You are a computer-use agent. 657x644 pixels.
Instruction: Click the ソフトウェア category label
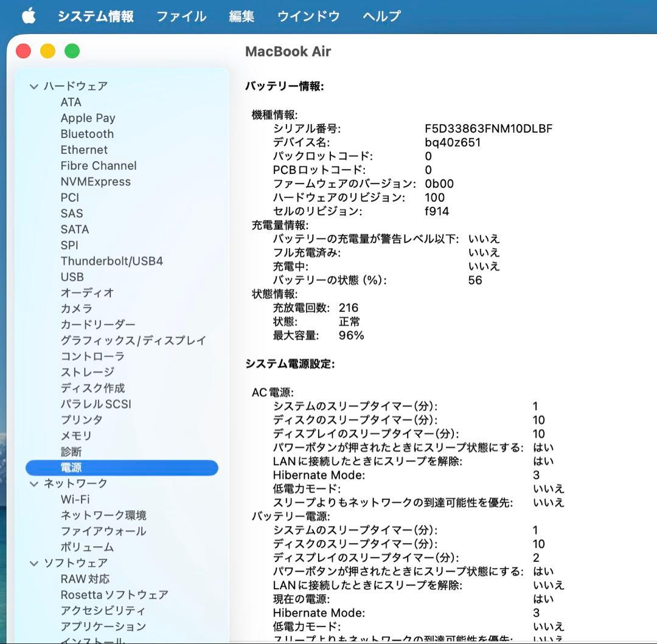tap(76, 563)
